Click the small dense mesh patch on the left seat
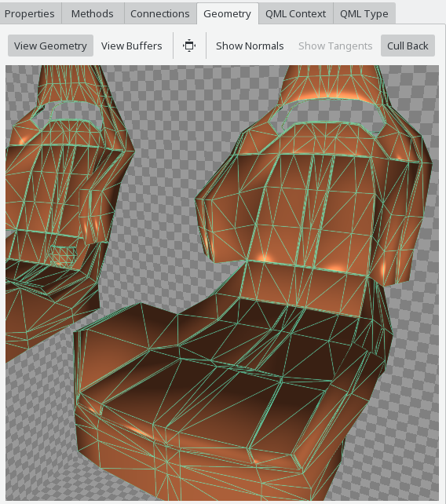The image size is (446, 504). [63, 256]
